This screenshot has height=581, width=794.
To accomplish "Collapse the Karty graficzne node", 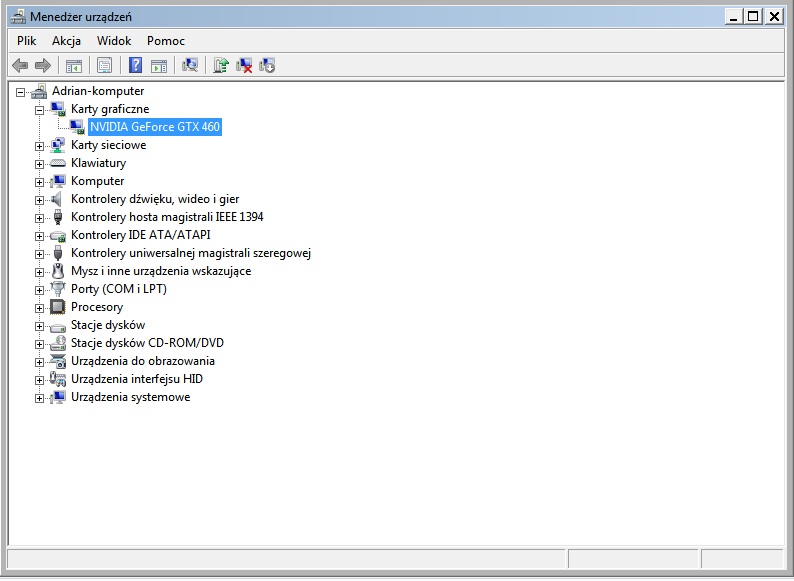I will 39,110.
